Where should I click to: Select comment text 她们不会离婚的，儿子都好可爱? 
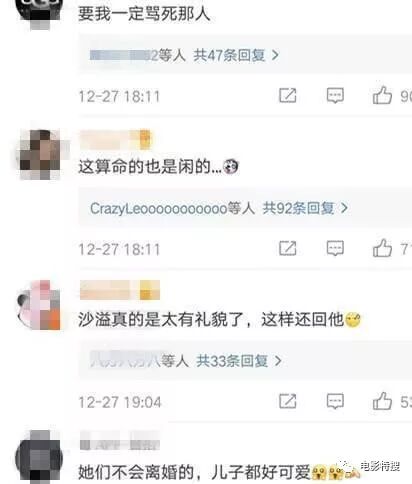click(x=194, y=472)
